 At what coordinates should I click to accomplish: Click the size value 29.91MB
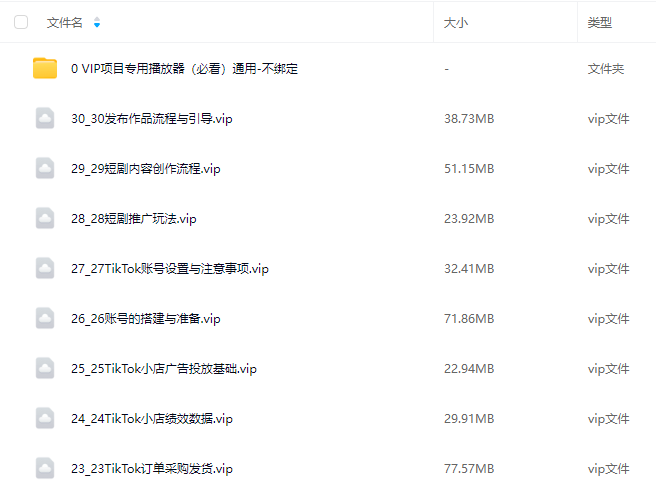pyautogui.click(x=469, y=419)
